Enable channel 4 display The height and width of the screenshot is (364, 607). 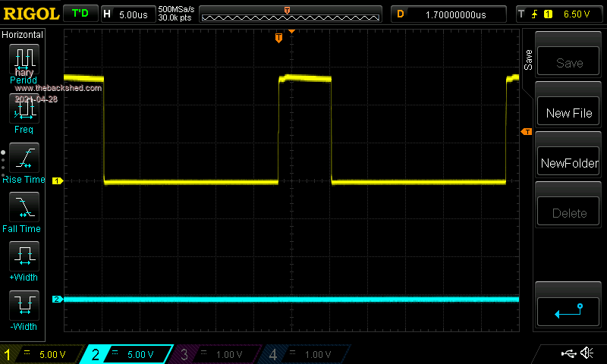point(303,354)
